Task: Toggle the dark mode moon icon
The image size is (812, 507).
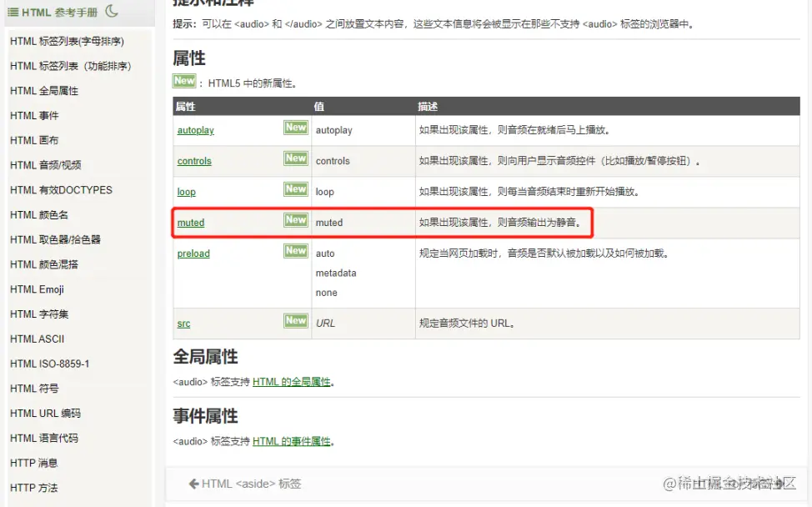Action: 112,11
